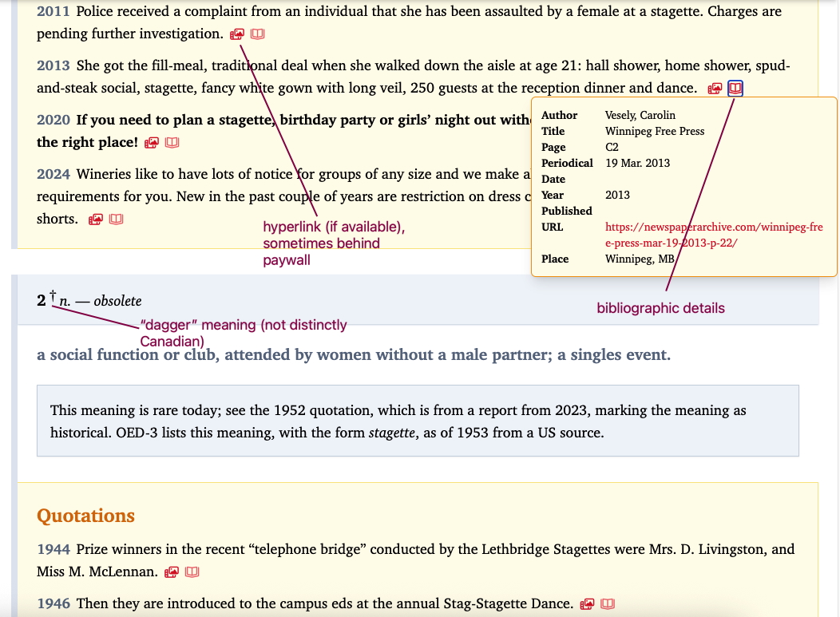Click the highlighted book icon for 2013 quotation
Screen dimensions: 840x617
[735, 88]
